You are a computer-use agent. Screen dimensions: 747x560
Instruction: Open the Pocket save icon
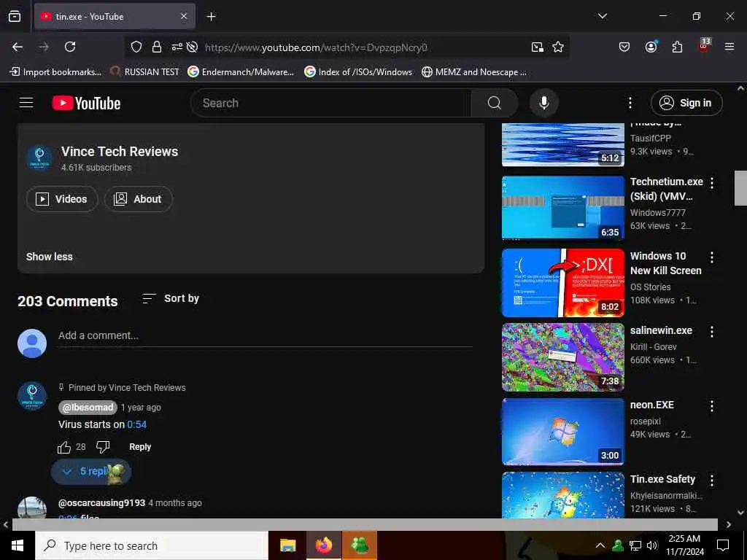(x=624, y=47)
